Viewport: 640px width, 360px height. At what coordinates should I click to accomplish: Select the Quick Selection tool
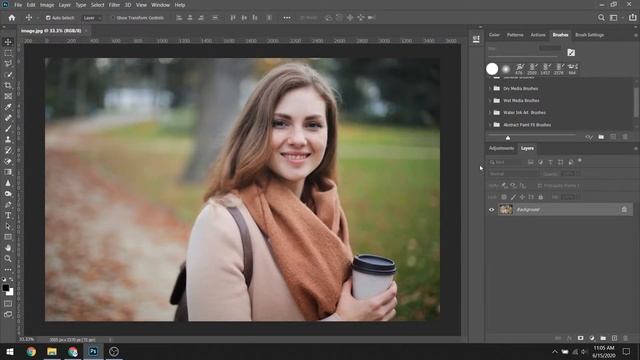click(x=8, y=75)
